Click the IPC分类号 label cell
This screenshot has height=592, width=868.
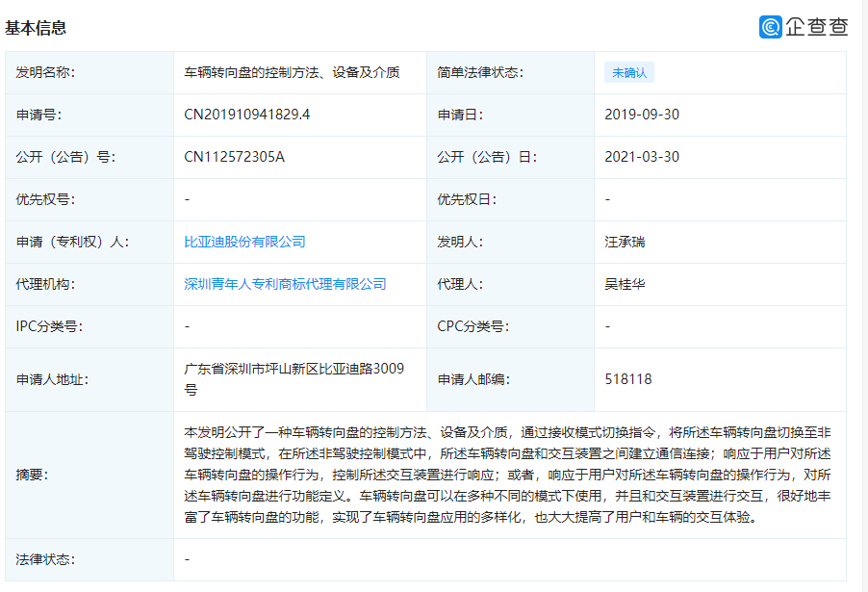[x=89, y=326]
